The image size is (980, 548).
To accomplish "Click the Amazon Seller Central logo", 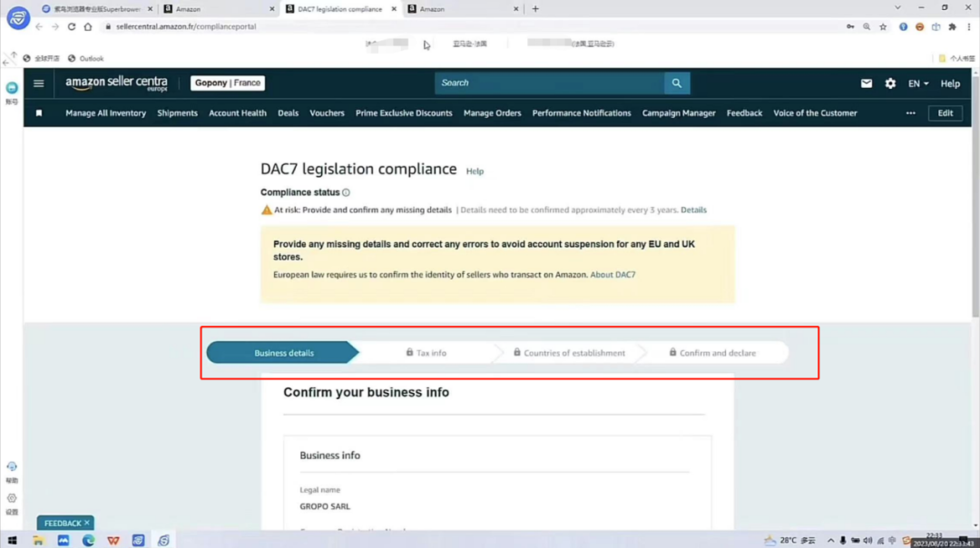I will (117, 83).
